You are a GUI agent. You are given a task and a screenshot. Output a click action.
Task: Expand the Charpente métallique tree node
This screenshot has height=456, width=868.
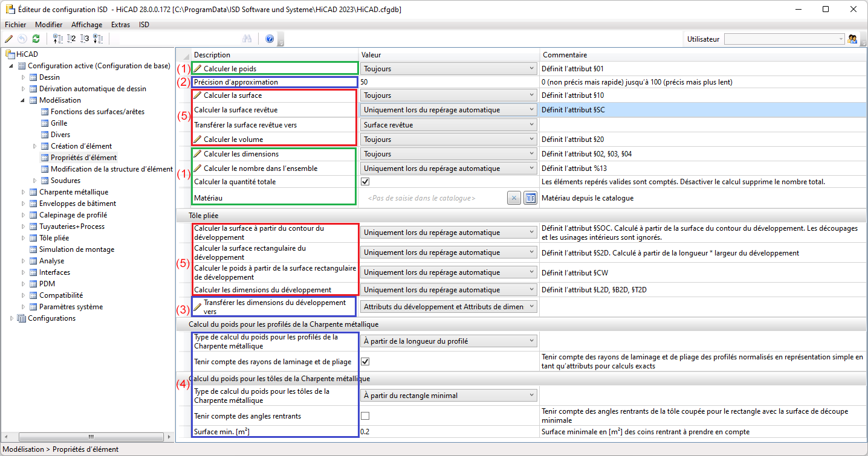coord(24,192)
